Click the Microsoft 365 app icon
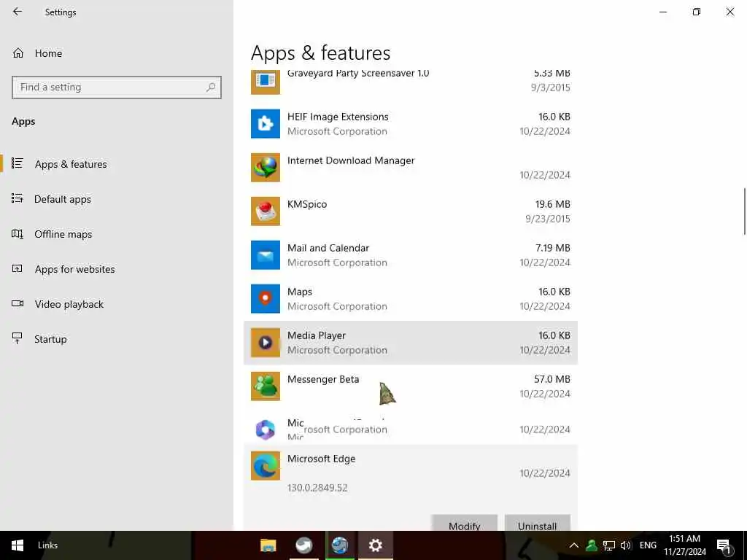The width and height of the screenshot is (747, 560). tap(266, 429)
